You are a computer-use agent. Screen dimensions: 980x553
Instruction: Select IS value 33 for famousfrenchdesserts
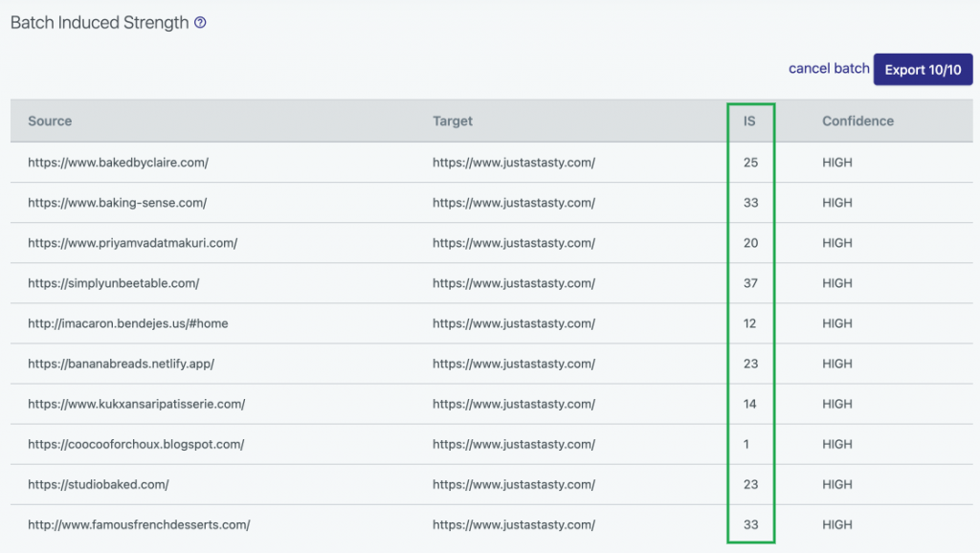click(x=750, y=525)
